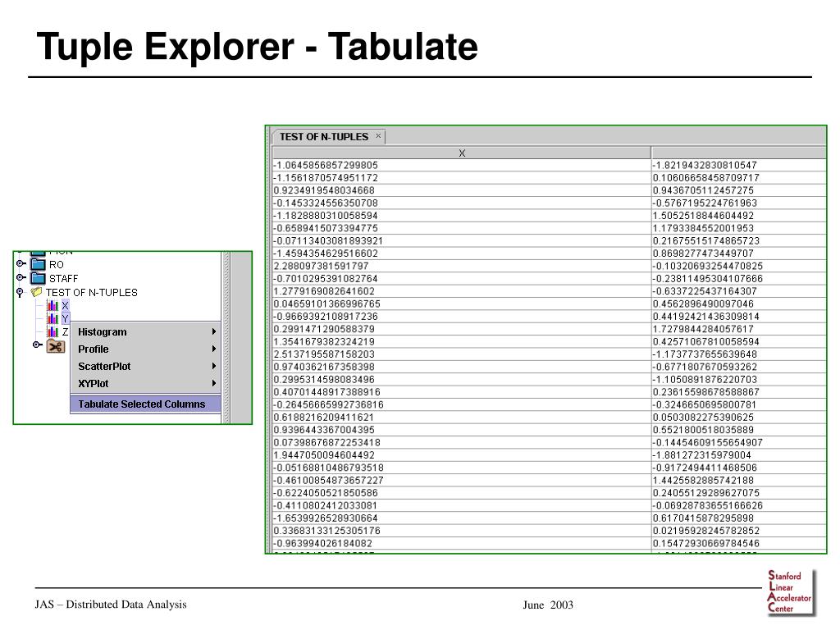This screenshot has height=630, width=840.
Task: Click cell -1.1050891876220703
Action: tap(739, 379)
